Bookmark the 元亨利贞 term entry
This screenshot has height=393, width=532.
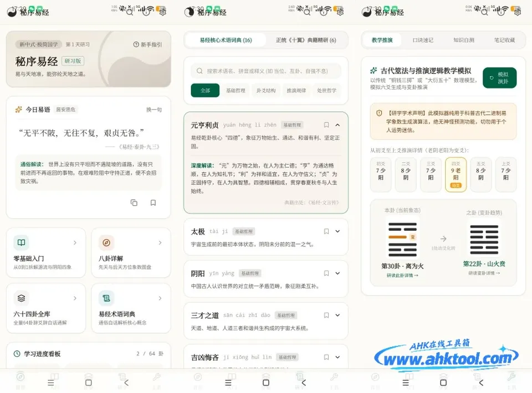(x=326, y=125)
